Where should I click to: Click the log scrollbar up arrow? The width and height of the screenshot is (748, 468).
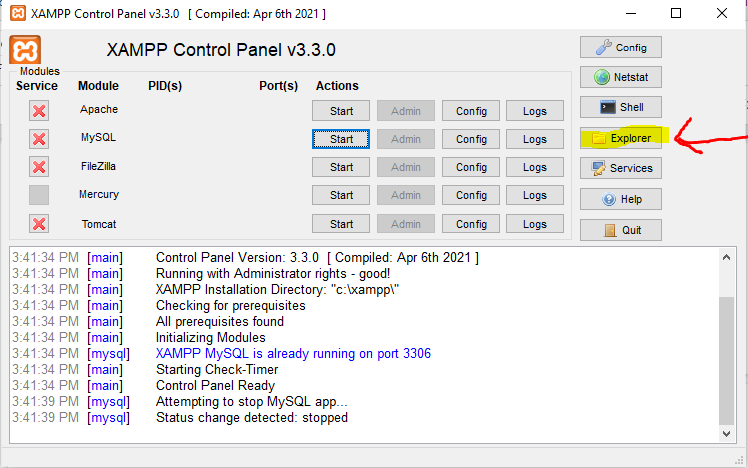pos(726,257)
